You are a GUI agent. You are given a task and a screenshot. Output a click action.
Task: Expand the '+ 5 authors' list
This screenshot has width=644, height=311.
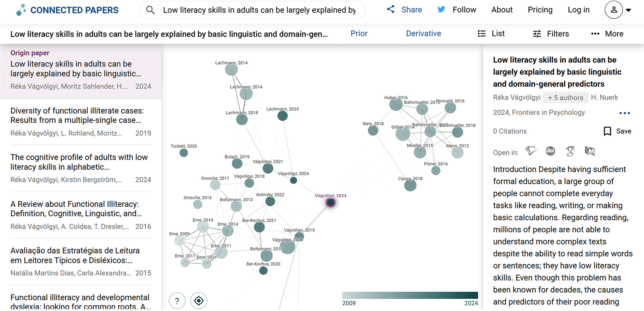tap(565, 98)
